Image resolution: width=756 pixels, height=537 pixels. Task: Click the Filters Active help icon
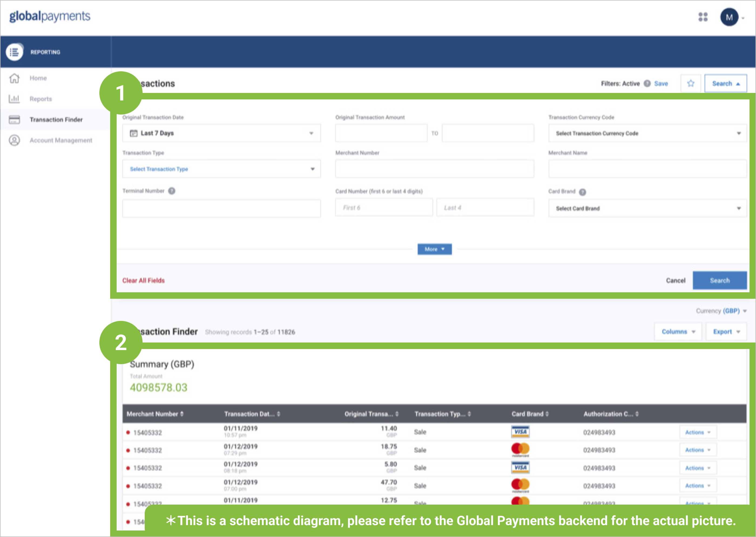pyautogui.click(x=647, y=83)
